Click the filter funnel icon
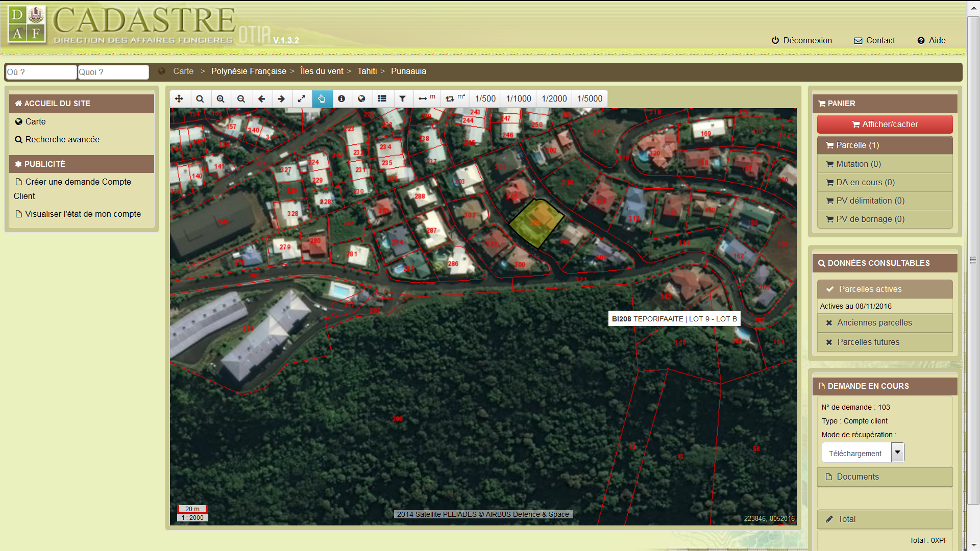980x551 pixels. coord(402,98)
